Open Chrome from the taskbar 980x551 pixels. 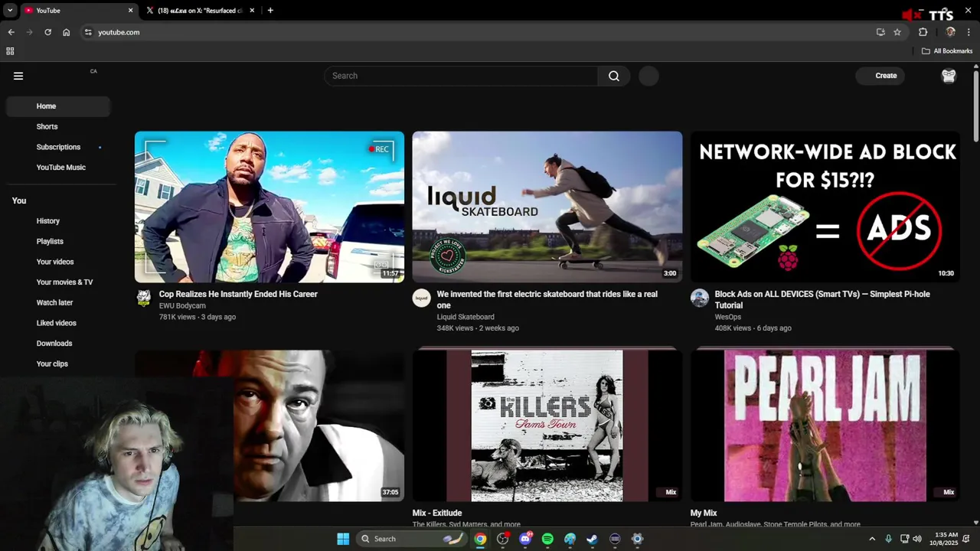coord(480,539)
